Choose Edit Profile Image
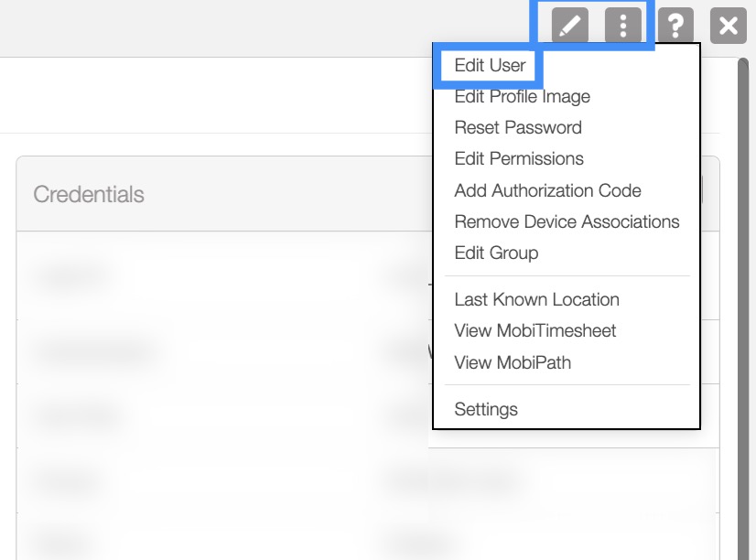Viewport: 756px width, 560px height. pyautogui.click(x=522, y=97)
